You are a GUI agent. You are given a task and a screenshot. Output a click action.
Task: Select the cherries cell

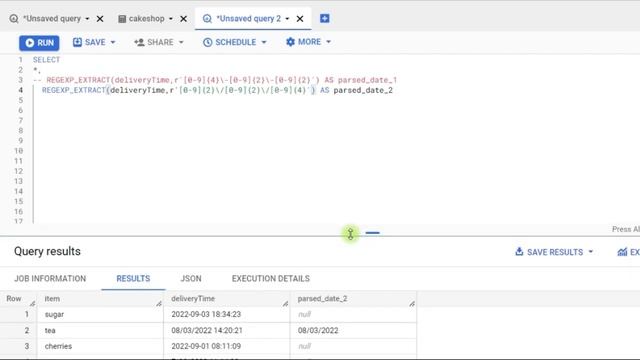click(100, 346)
